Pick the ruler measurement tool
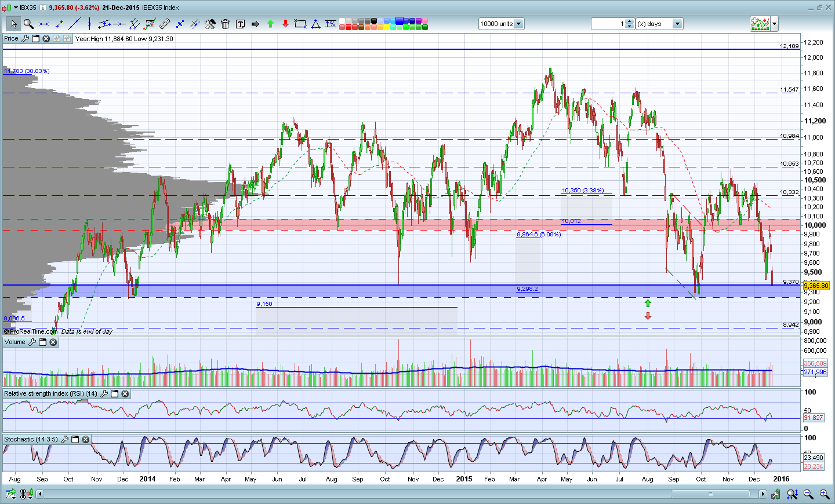This screenshot has width=835, height=504. point(165,24)
